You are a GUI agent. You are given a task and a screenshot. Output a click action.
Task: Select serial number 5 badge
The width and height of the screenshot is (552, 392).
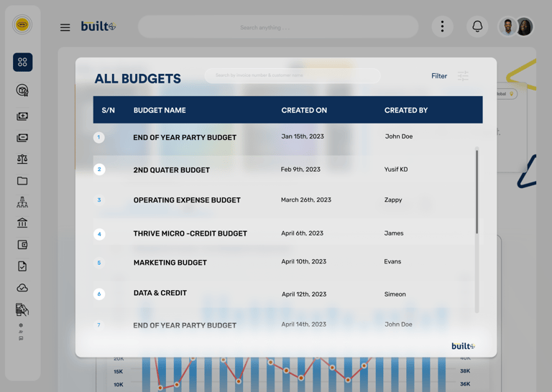99,263
